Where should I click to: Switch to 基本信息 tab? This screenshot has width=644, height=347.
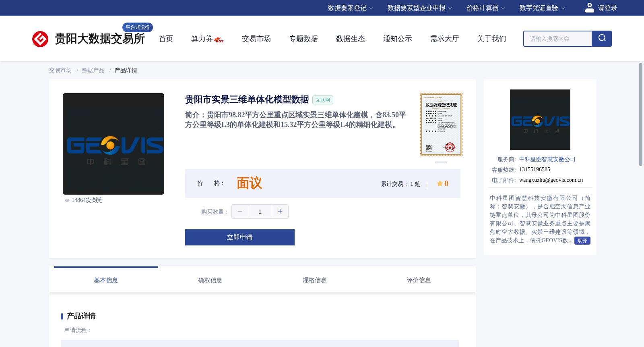click(x=106, y=280)
